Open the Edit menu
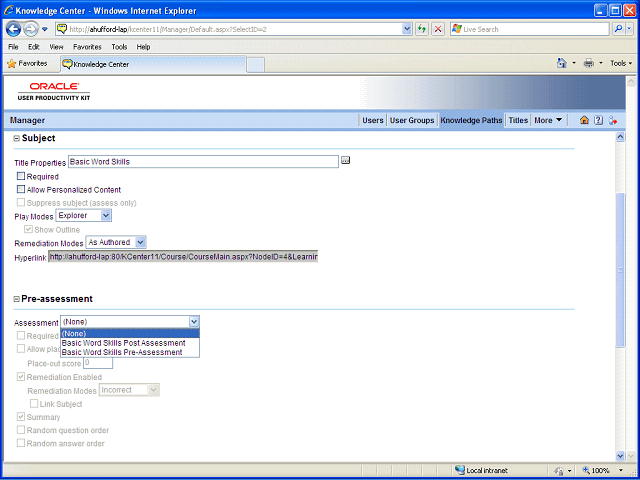Image resolution: width=640 pixels, height=480 pixels. pyautogui.click(x=33, y=47)
